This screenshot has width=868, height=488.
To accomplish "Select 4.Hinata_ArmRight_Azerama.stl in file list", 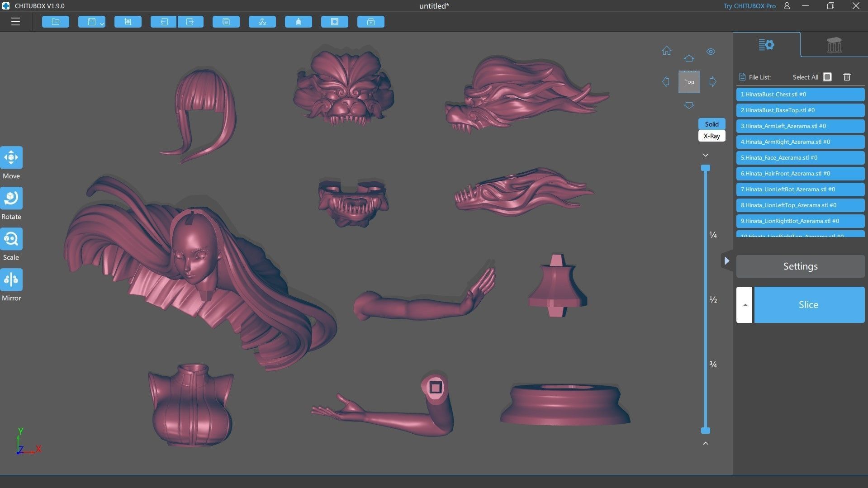I will [800, 142].
